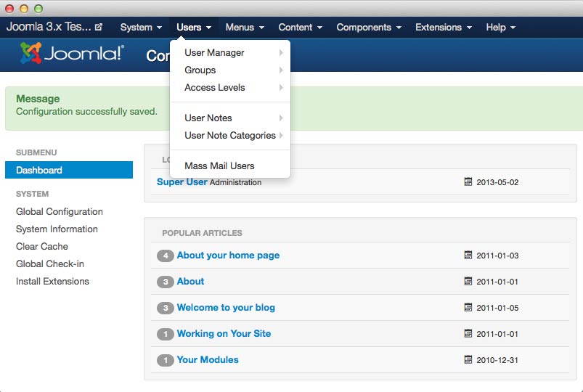Click calendar icon beside 2011-01-05 date

468,308
